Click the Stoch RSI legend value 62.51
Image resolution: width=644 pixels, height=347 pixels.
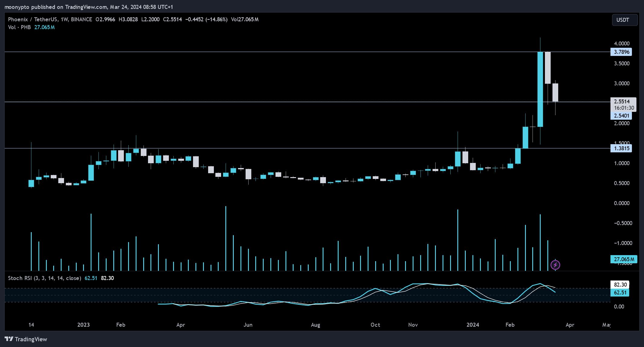91,278
